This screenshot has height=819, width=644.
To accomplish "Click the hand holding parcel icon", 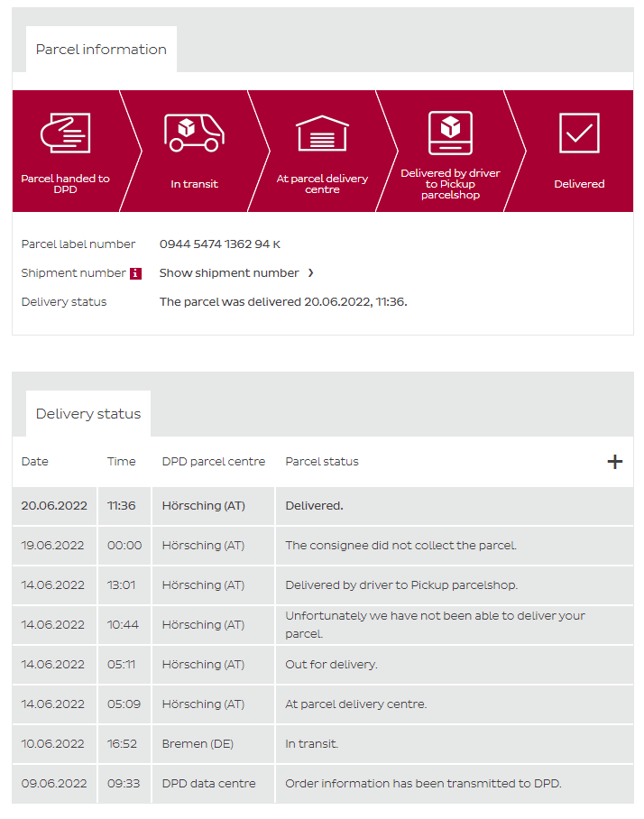I will (66, 133).
